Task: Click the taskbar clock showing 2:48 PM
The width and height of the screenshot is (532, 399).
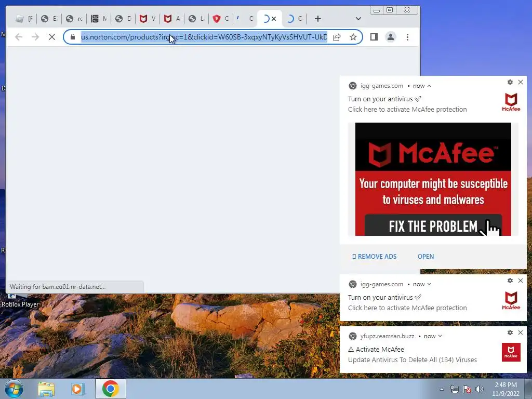Action: (x=506, y=389)
